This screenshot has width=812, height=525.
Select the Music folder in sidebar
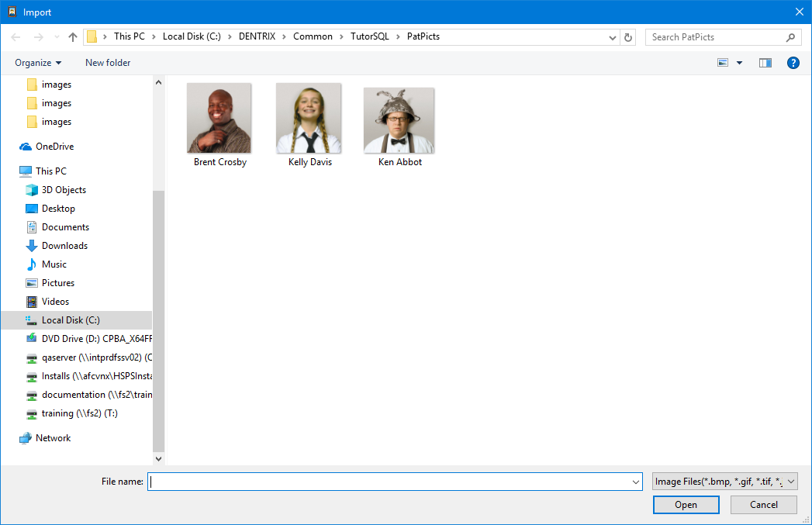point(54,264)
